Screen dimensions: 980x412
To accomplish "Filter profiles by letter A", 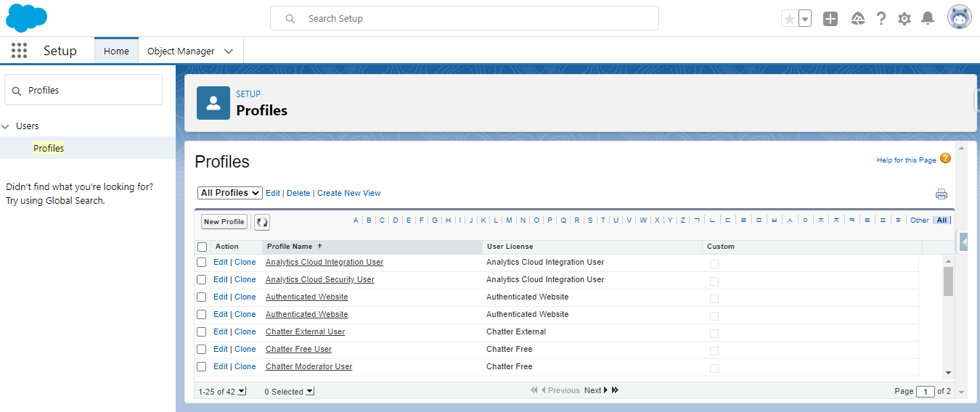I will pos(356,221).
